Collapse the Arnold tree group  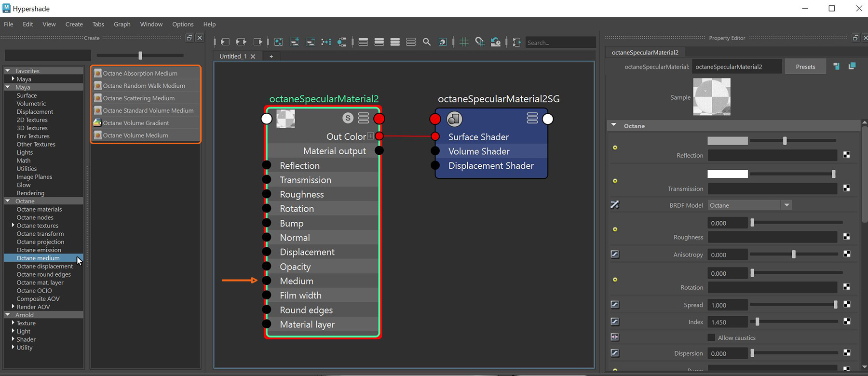tap(8, 314)
